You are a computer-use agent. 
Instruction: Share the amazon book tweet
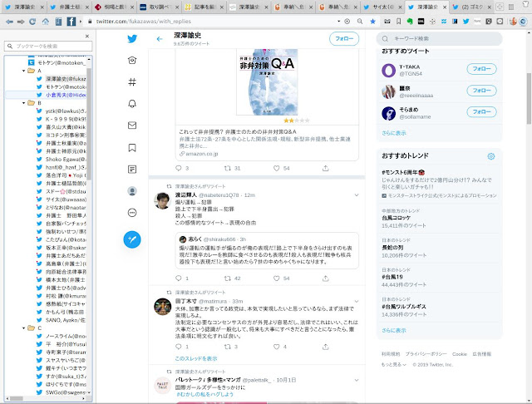point(325,168)
